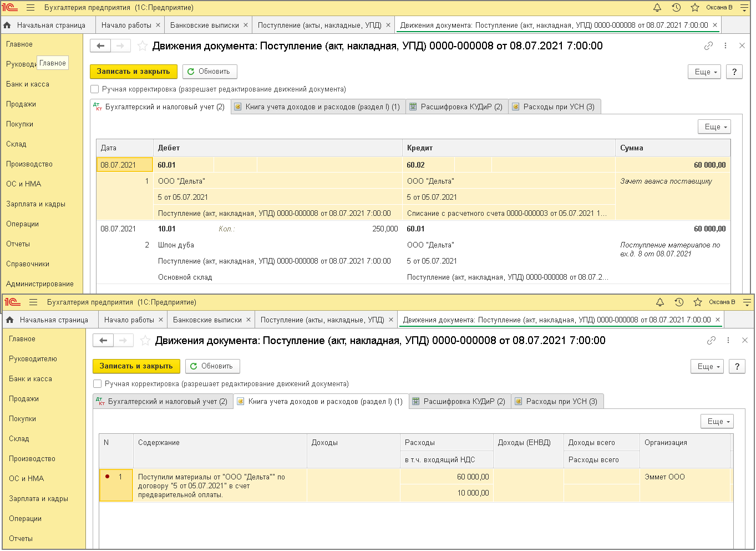Click Обновить button in the top window
The image size is (756, 551).
210,72
